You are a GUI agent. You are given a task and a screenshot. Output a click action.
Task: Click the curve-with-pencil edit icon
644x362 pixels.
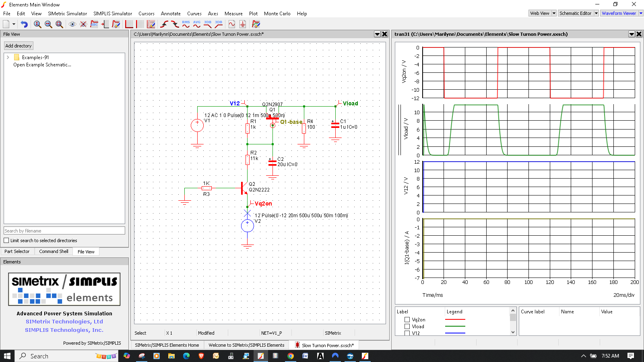click(116, 24)
